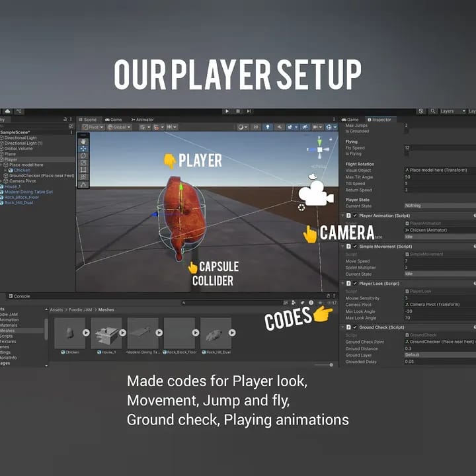Collapse the Ground Check component foldout
Image resolution: width=476 pixels, height=476 pixels.
342,327
